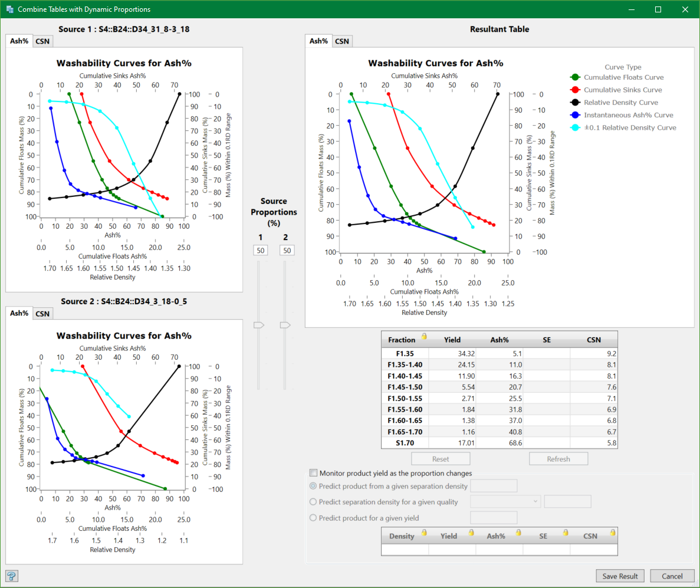
Task: Click the Save Result button
Action: [620, 576]
